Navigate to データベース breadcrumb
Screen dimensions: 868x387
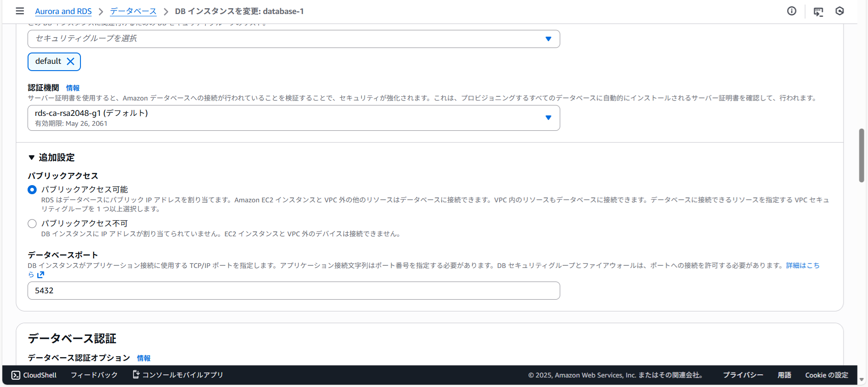pos(133,11)
